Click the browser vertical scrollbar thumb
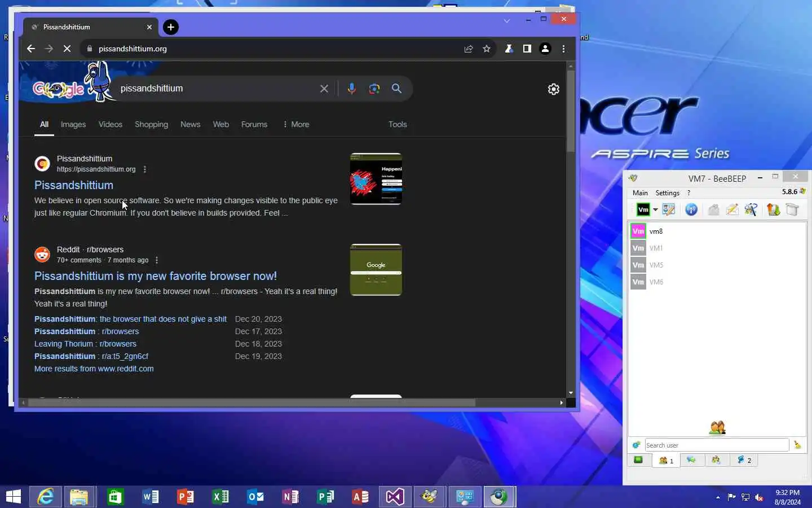Screen dimensions: 812x508 click(x=571, y=111)
